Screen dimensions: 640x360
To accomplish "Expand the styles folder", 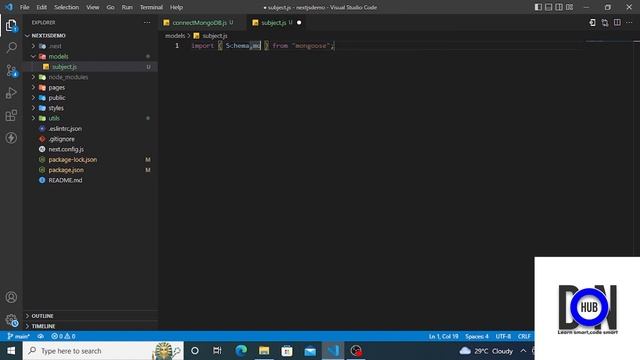I will (33, 108).
